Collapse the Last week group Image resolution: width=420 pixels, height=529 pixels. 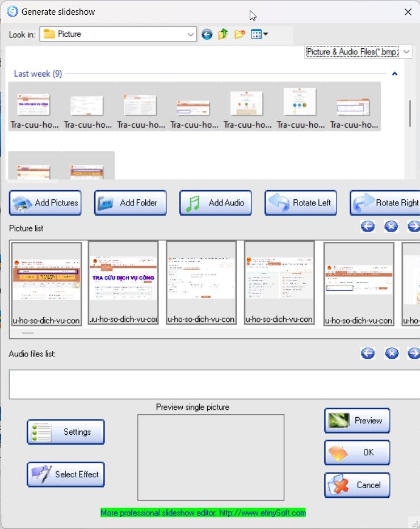(x=394, y=74)
